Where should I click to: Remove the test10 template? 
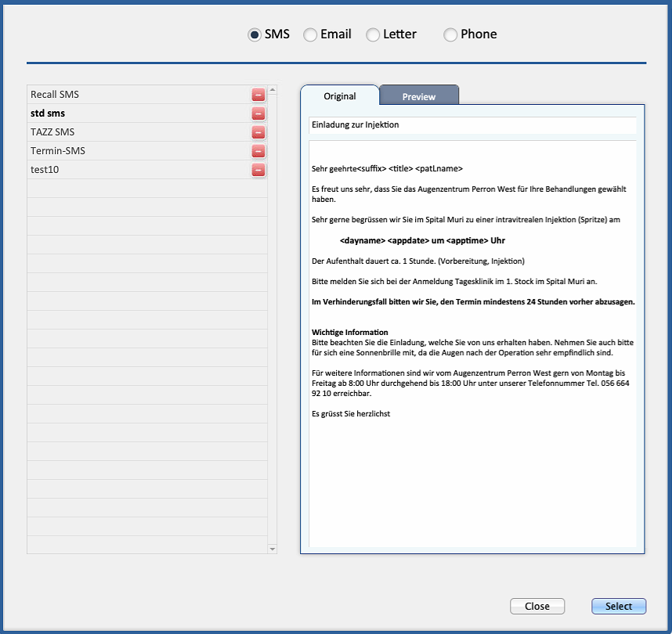click(x=258, y=170)
